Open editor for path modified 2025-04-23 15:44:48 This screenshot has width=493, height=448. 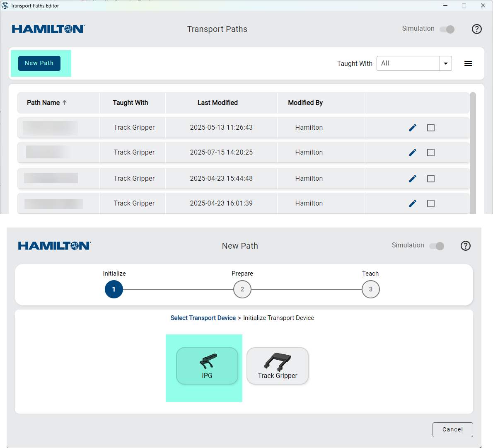412,179
